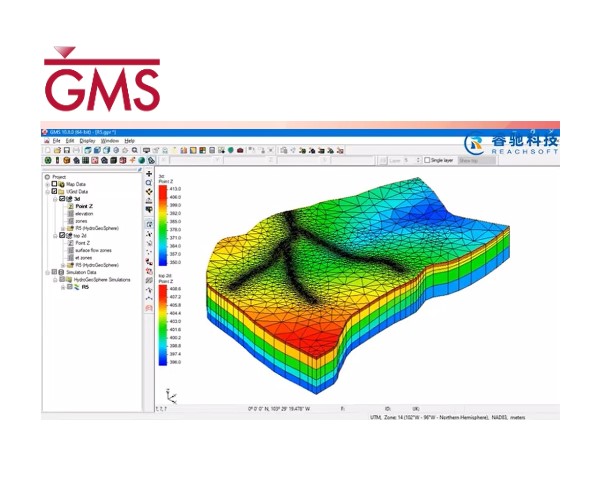This screenshot has width=600, height=477.
Task: Toggle the Map Data visibility checkbox
Action: (x=54, y=184)
